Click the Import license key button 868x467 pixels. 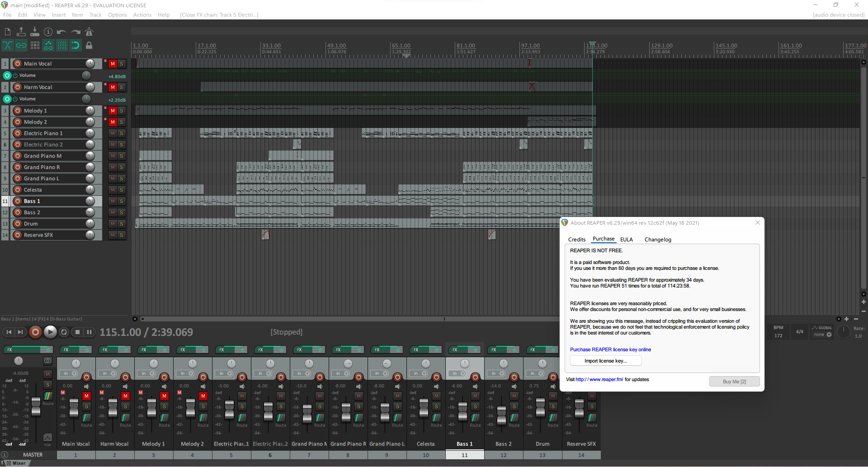click(605, 361)
